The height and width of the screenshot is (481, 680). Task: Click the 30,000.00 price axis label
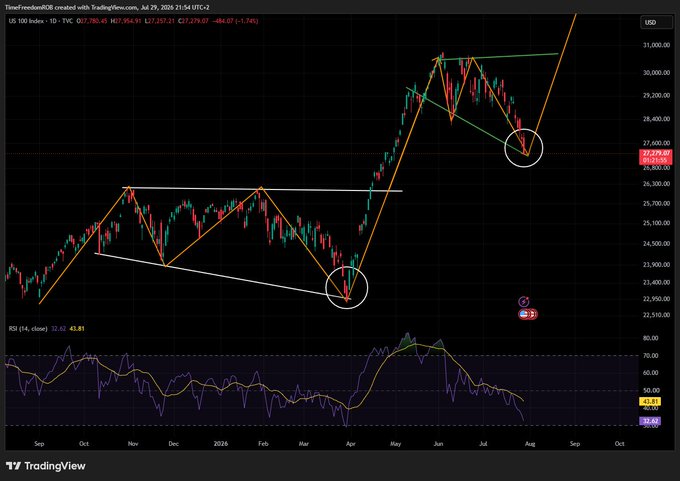(x=656, y=72)
